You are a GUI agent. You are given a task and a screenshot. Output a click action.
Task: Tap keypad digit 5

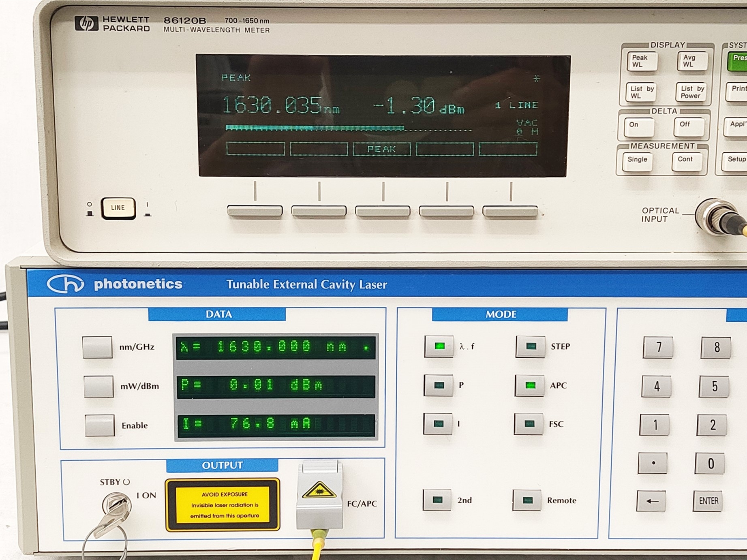(x=714, y=386)
